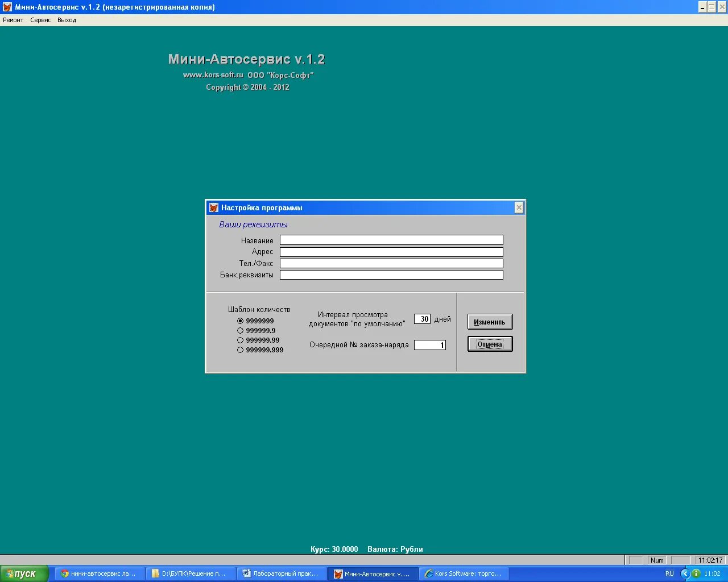Image resolution: width=728 pixels, height=582 pixels.
Task: Switch to D:\БУПК folder taskbar item
Action: (191, 573)
